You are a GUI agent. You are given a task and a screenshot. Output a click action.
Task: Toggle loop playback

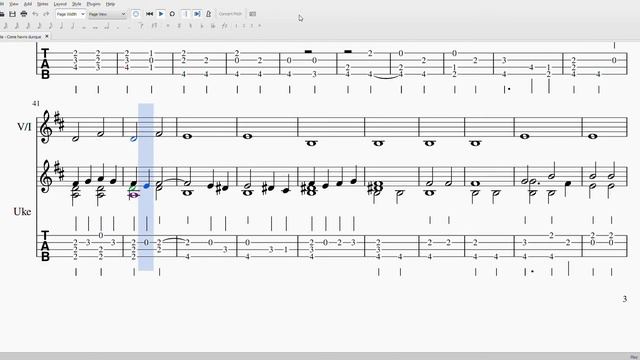(x=172, y=14)
